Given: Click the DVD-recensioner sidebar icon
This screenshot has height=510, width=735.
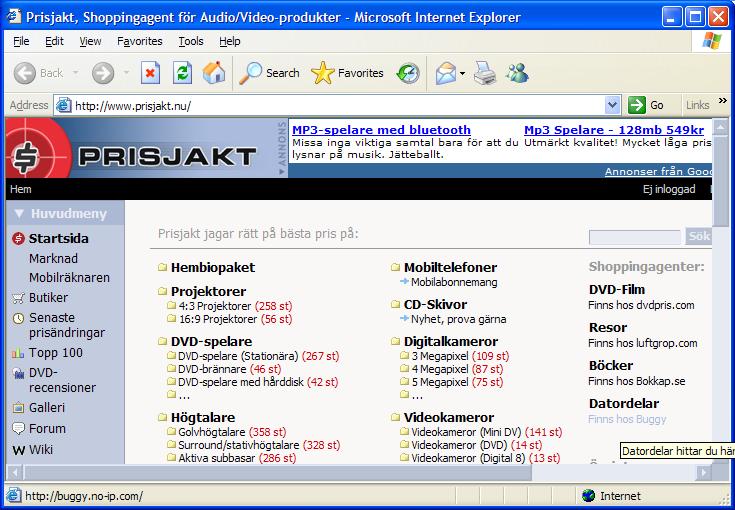Looking at the screenshot, I should coord(18,374).
